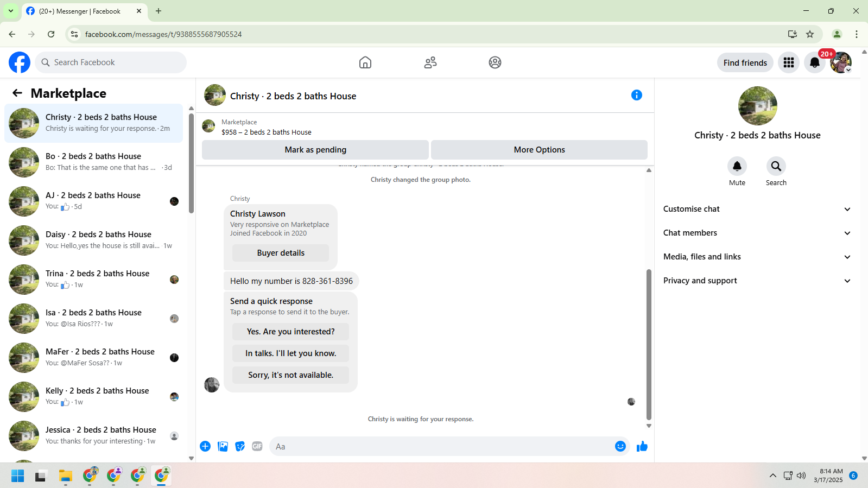This screenshot has width=868, height=488.
Task: Open account profile picture menu
Action: tap(841, 62)
